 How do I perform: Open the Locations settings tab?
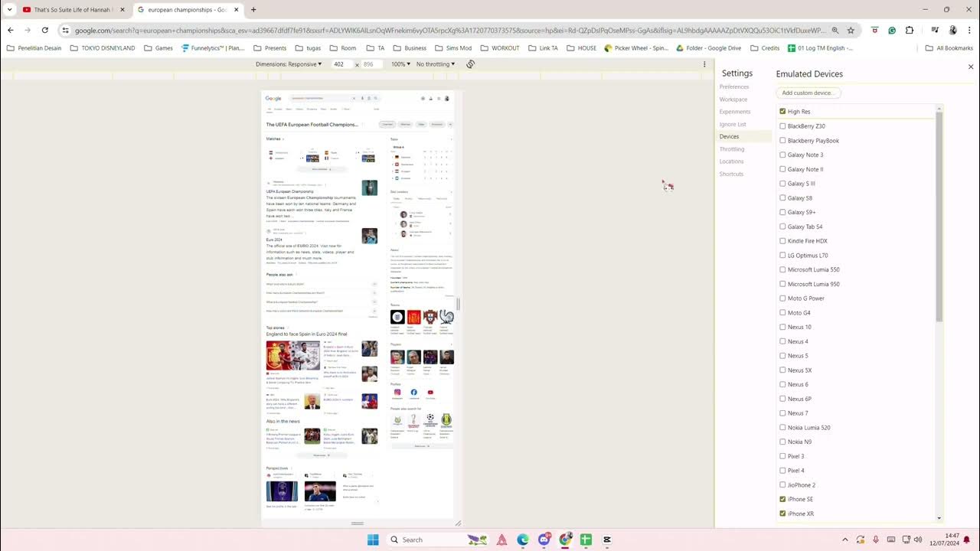[731, 161]
